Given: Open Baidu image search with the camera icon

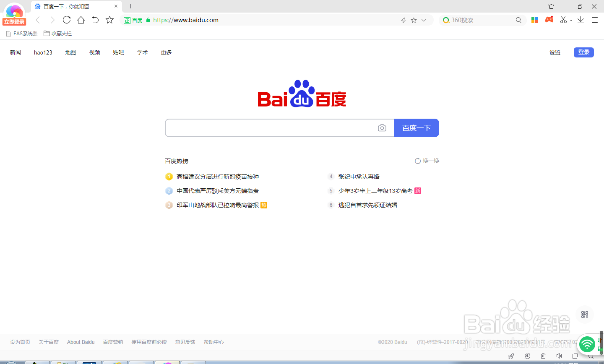Looking at the screenshot, I should (x=382, y=128).
